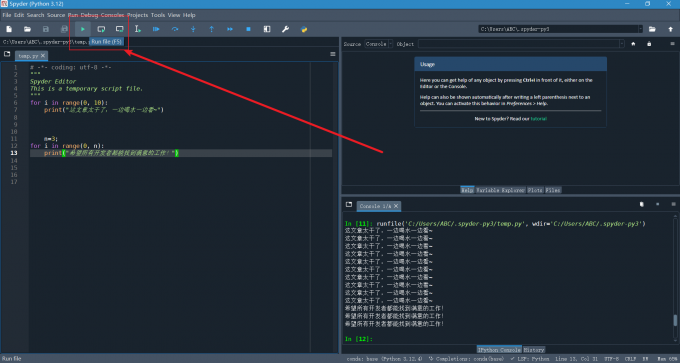Go to parent directory up-arrow icon
680x363 pixels.
[x=670, y=29]
